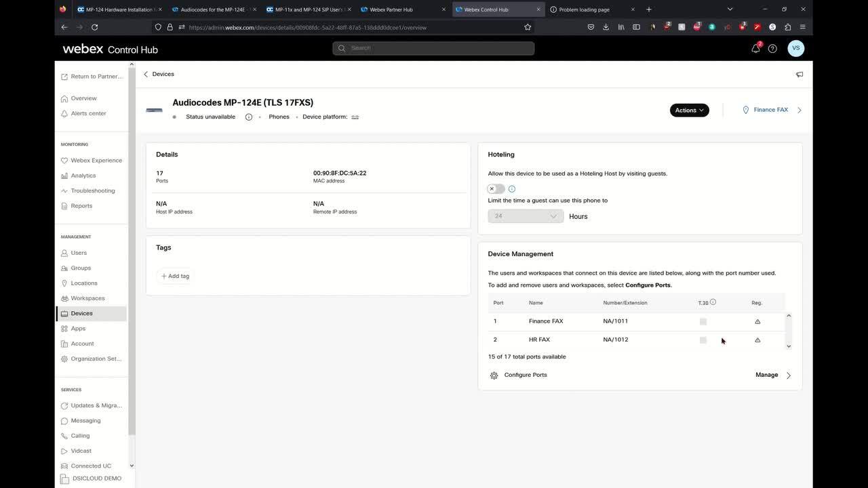Click the Add tag button
Screen dimensions: 868x488
click(x=176, y=276)
